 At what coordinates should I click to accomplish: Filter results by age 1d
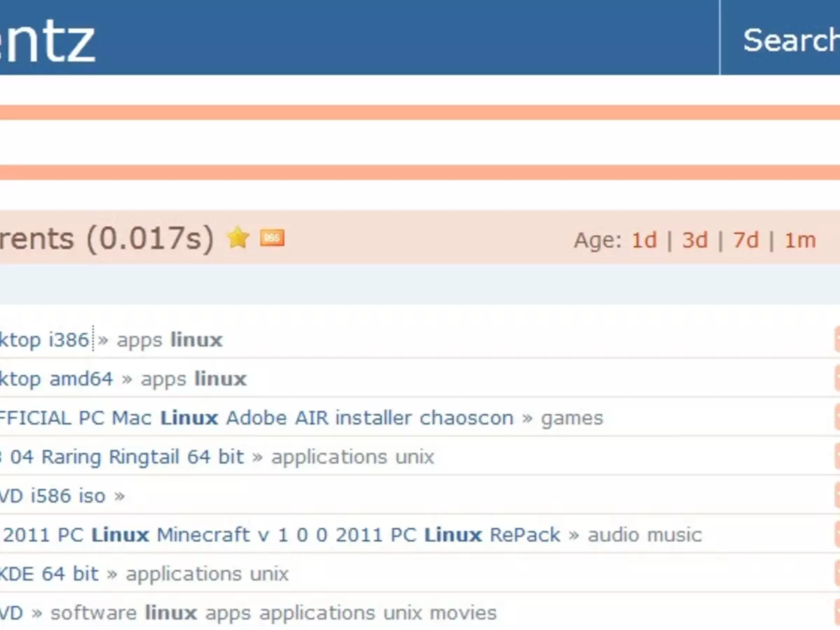tap(644, 240)
